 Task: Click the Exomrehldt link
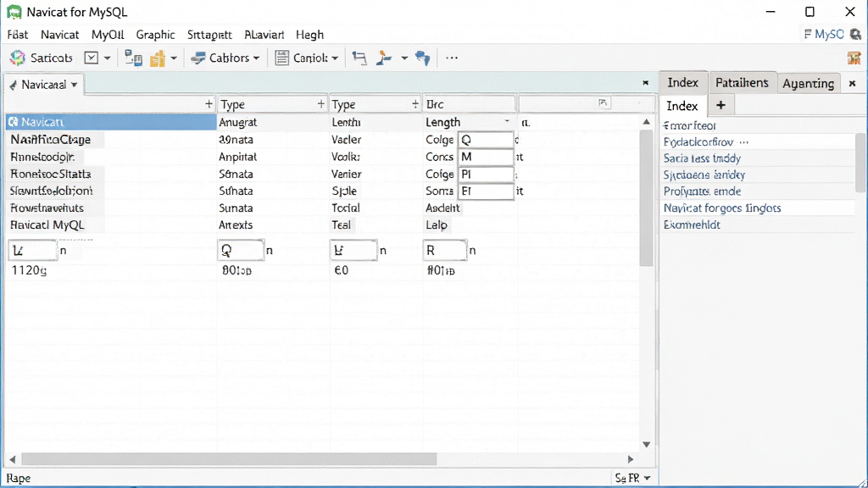click(692, 225)
